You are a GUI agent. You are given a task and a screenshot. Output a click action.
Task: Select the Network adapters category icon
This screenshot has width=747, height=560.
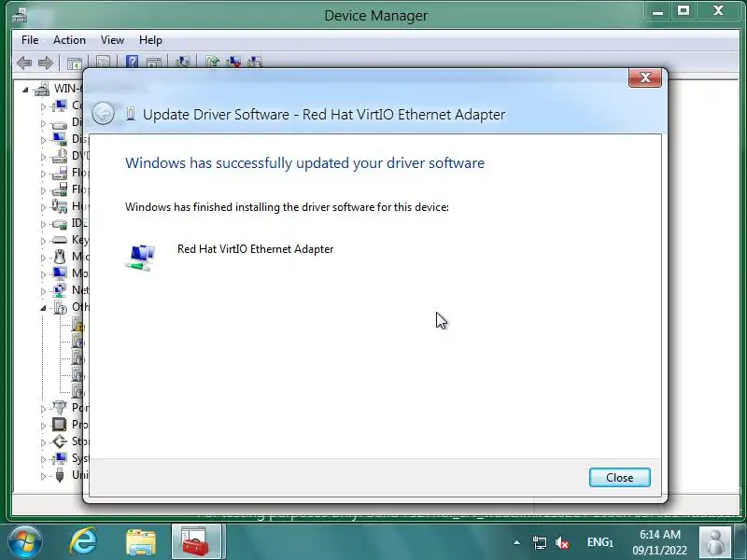[60, 290]
